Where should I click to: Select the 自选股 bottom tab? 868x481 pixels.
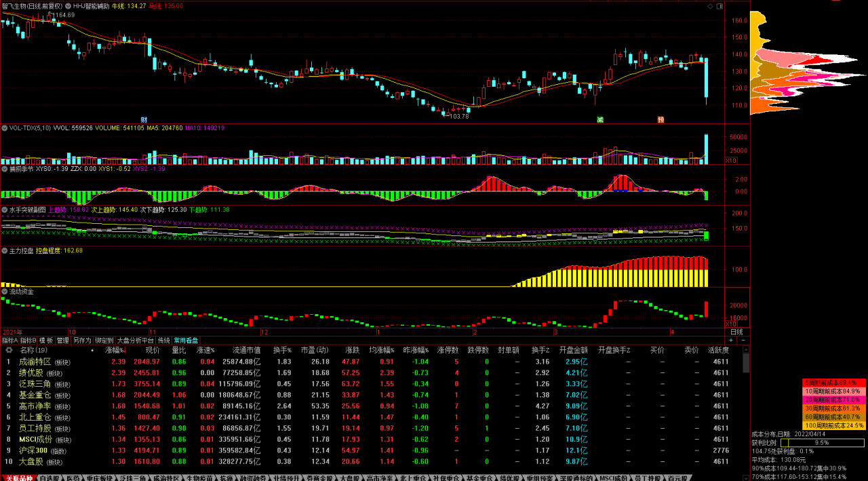point(49,478)
